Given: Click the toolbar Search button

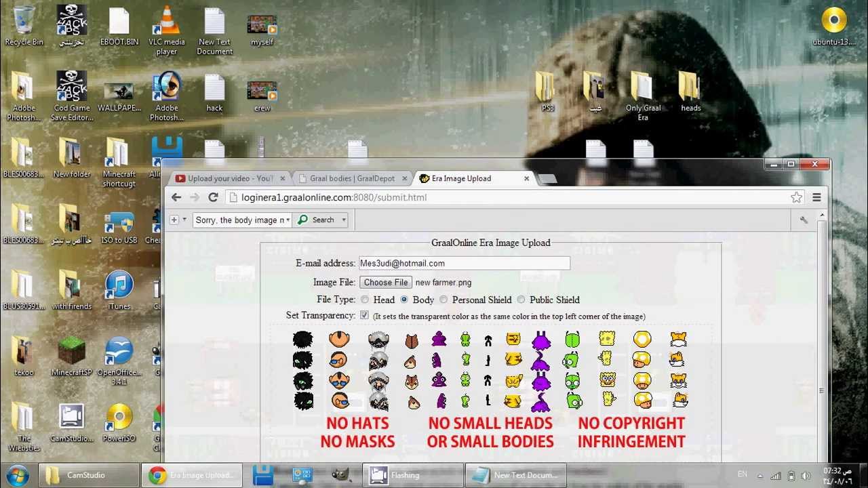Looking at the screenshot, I should [317, 220].
